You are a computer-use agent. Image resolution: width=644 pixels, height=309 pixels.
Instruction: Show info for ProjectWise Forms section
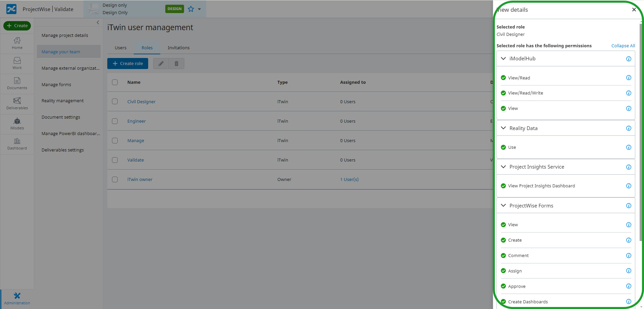pyautogui.click(x=629, y=205)
